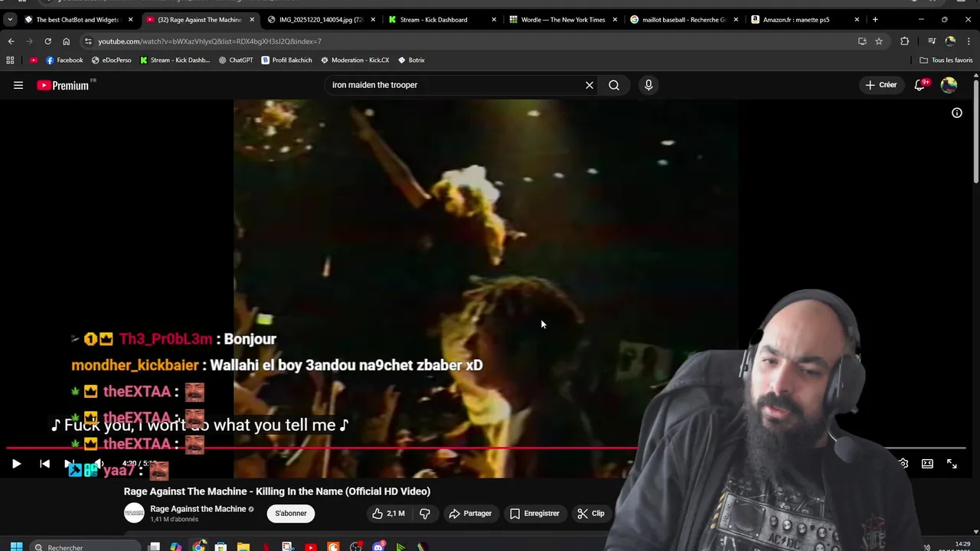
Task: Open Rage Against the Machine channel avatar
Action: [x=134, y=514]
